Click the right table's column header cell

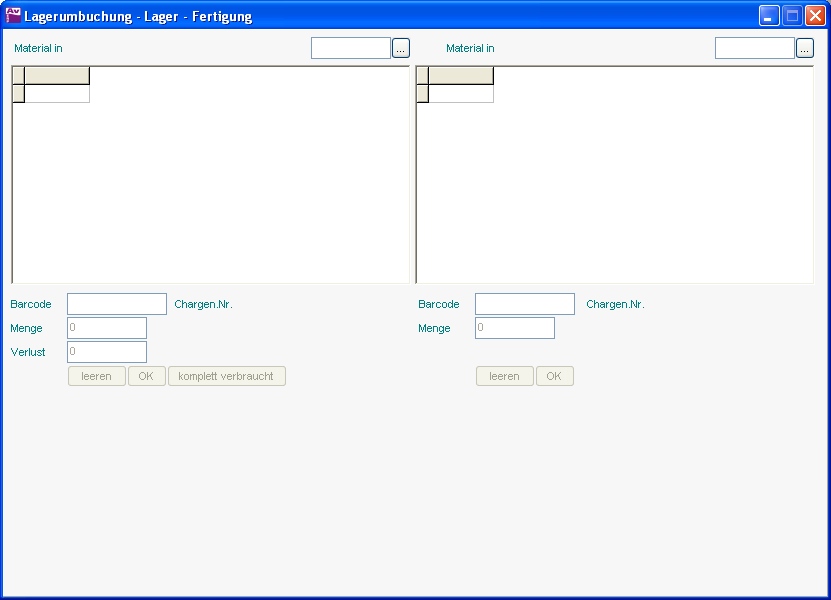click(460, 76)
